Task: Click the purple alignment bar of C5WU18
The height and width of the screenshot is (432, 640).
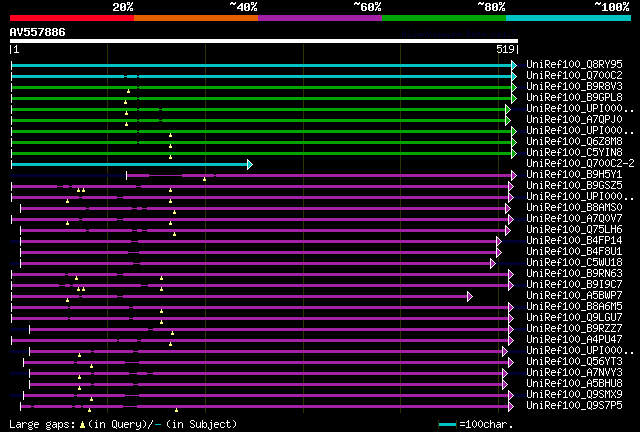Action: point(255,264)
